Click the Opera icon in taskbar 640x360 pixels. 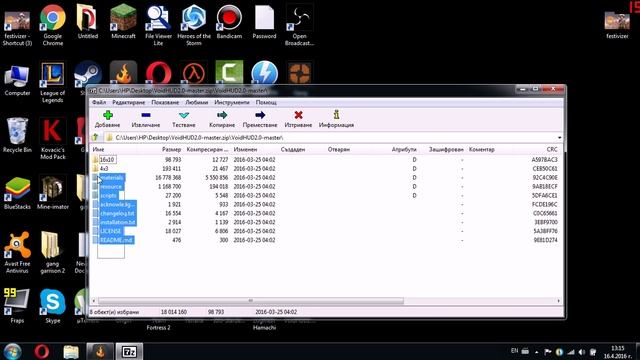tap(42, 351)
